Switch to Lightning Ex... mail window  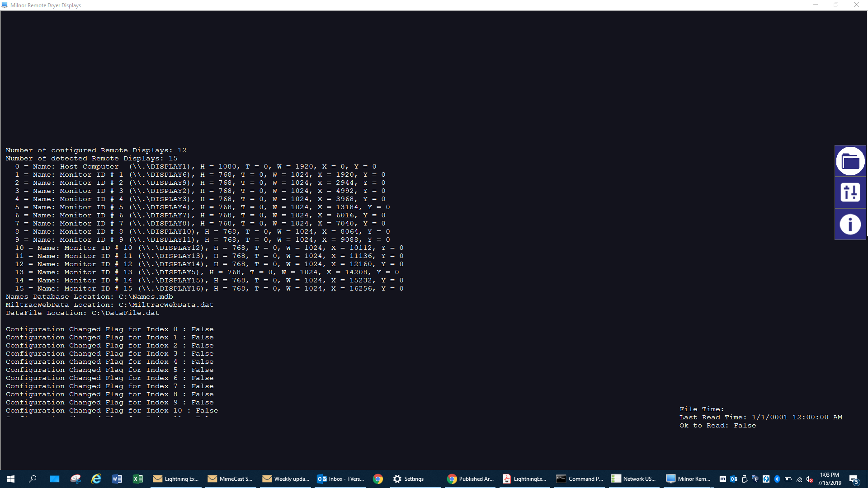176,479
